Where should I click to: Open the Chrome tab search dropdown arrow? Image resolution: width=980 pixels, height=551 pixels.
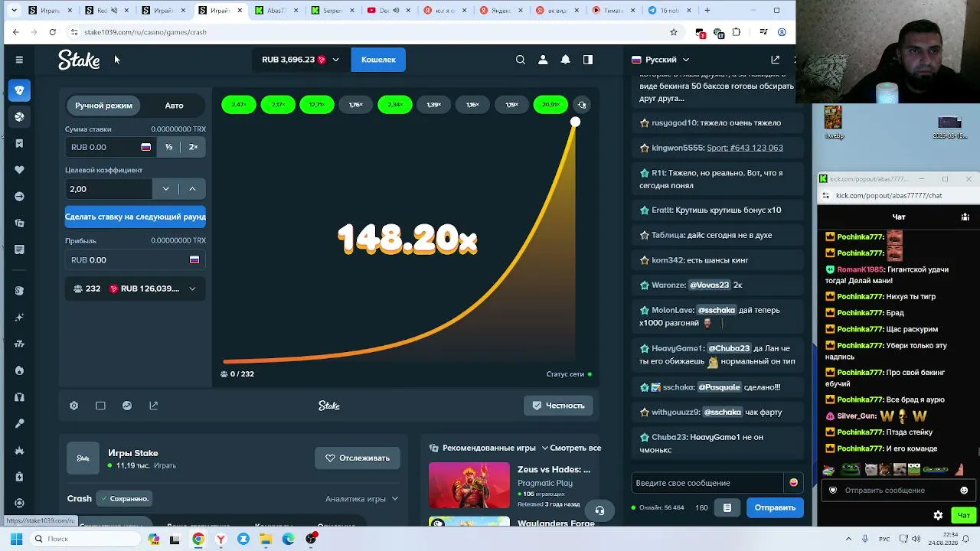coord(14,11)
